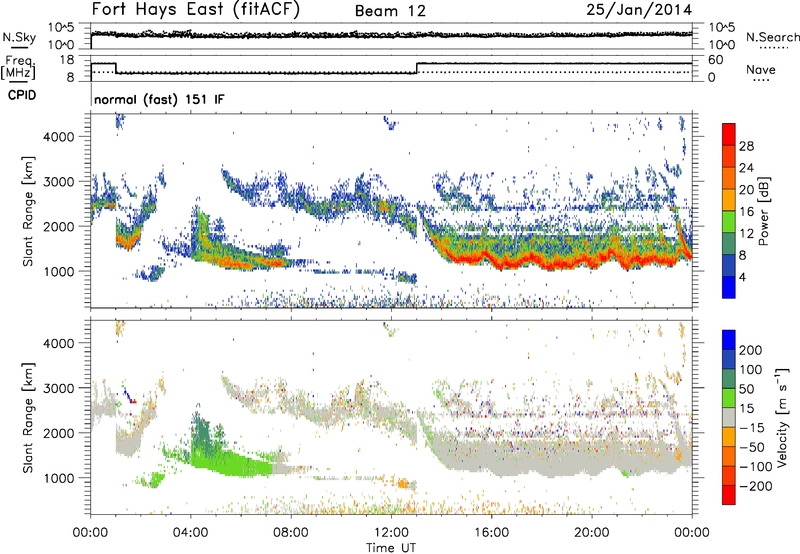Viewport: 800px width, 554px height.
Task: Click the 16 label on power colorbar
Action: (746, 212)
